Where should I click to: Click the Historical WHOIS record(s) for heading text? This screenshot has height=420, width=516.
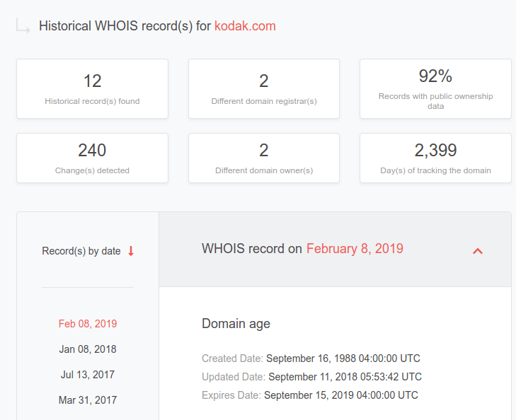coord(125,26)
